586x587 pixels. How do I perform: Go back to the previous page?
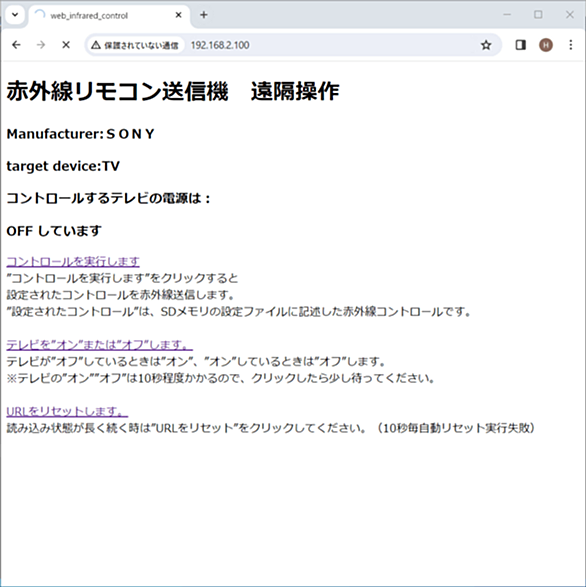(16, 45)
